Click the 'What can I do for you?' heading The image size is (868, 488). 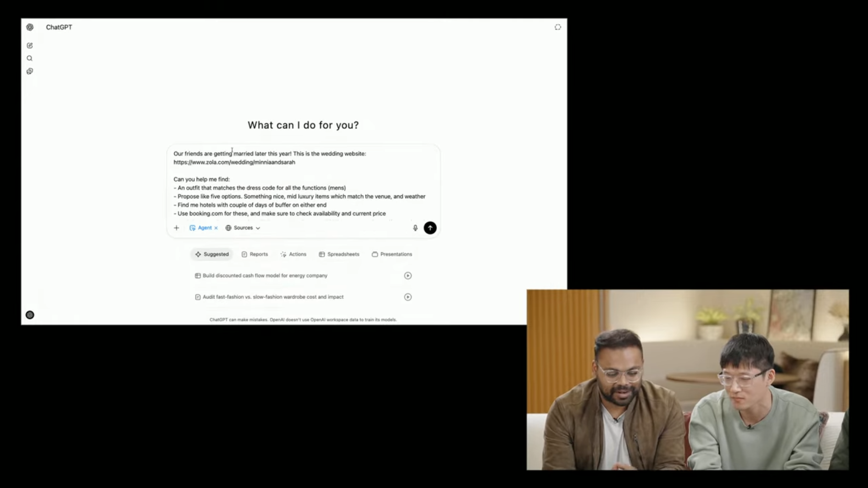tap(303, 125)
